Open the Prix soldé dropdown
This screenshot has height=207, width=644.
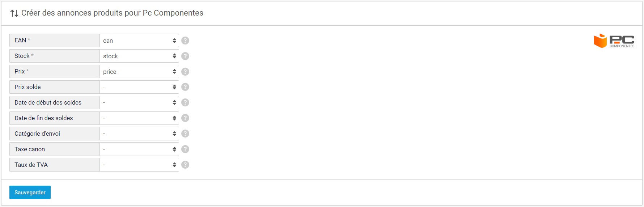(x=139, y=87)
